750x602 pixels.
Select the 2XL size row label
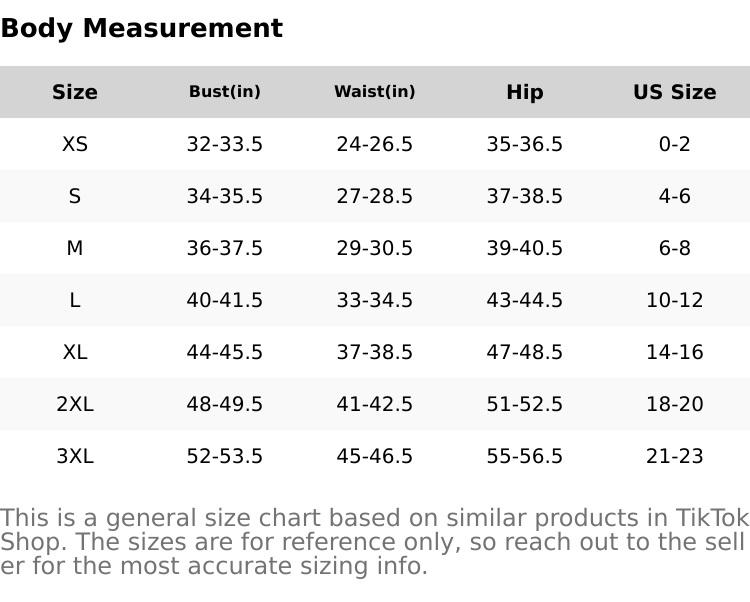coord(75,404)
